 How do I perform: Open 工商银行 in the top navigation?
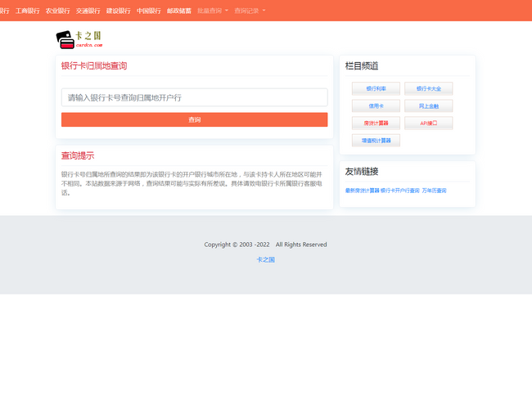pos(28,11)
